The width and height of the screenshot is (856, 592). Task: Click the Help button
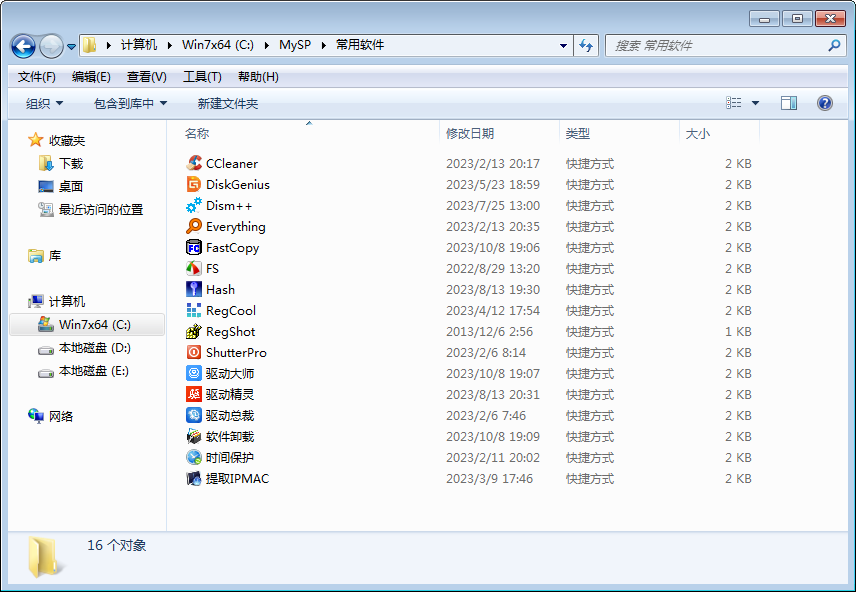(823, 102)
